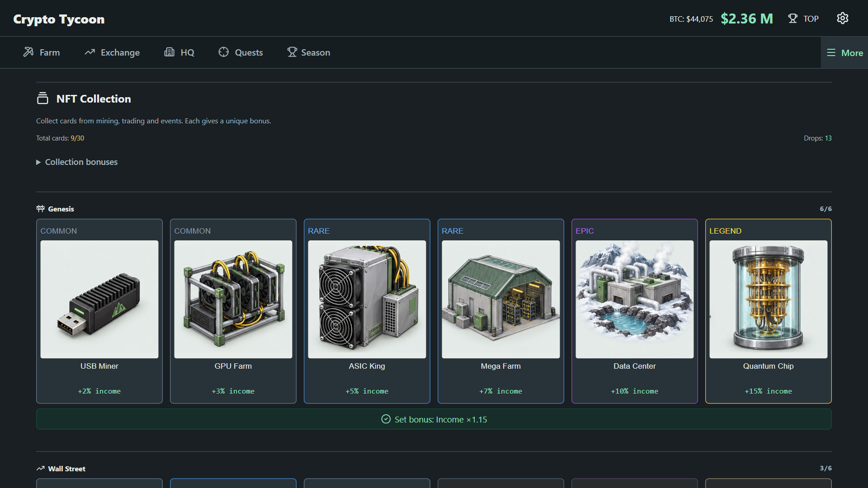Screen dimensions: 868x488
Task: Click the NFT Collection heading
Action: coord(94,99)
